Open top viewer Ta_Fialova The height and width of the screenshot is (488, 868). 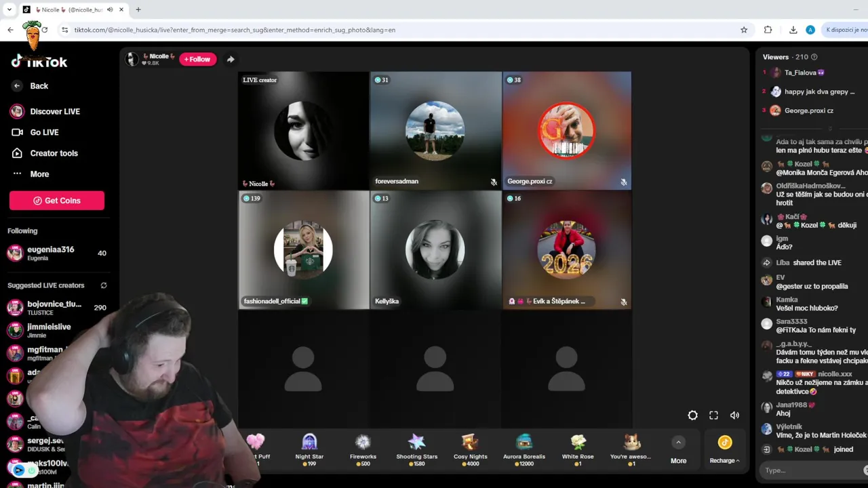804,73
